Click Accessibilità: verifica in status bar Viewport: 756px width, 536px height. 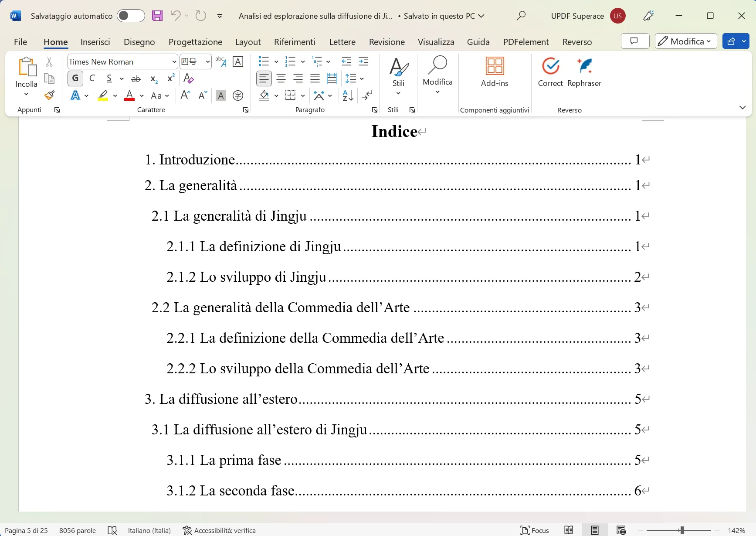click(219, 530)
